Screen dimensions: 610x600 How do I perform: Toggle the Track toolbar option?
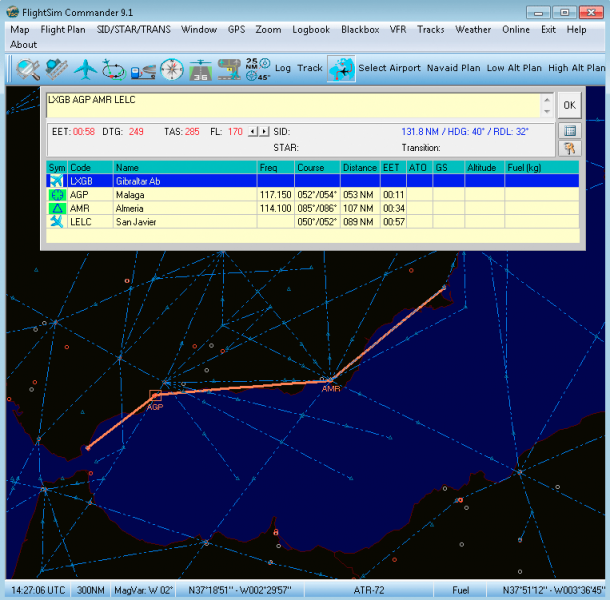(x=310, y=68)
